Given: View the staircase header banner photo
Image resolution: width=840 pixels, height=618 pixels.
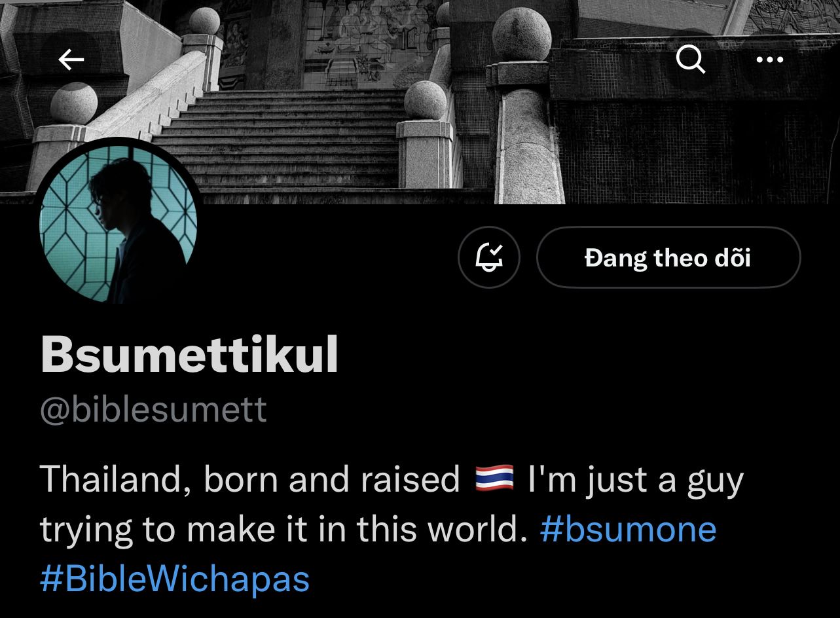Looking at the screenshot, I should tap(420, 101).
